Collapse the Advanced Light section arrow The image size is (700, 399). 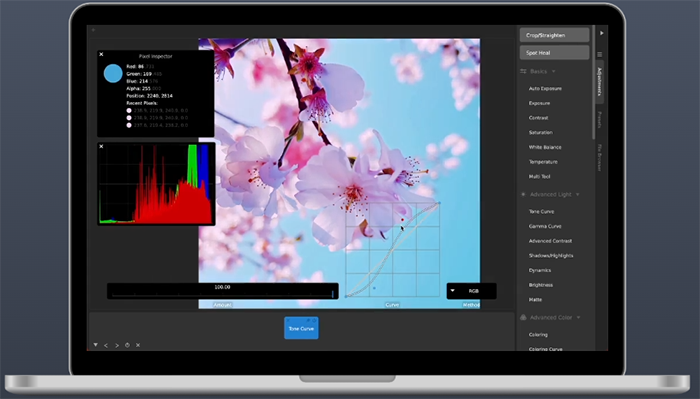[578, 195]
